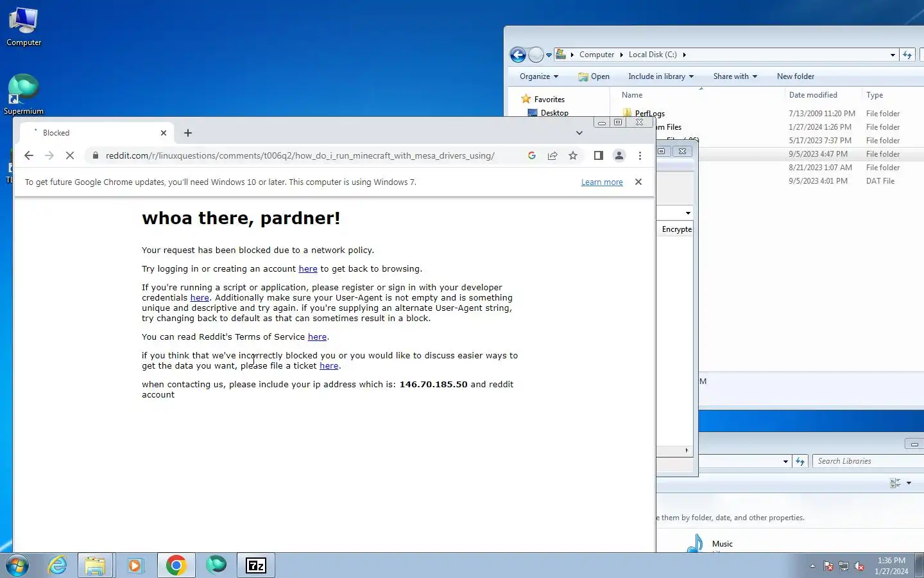The width and height of the screenshot is (924, 578).
Task: Share this page using the share icon
Action: [552, 155]
